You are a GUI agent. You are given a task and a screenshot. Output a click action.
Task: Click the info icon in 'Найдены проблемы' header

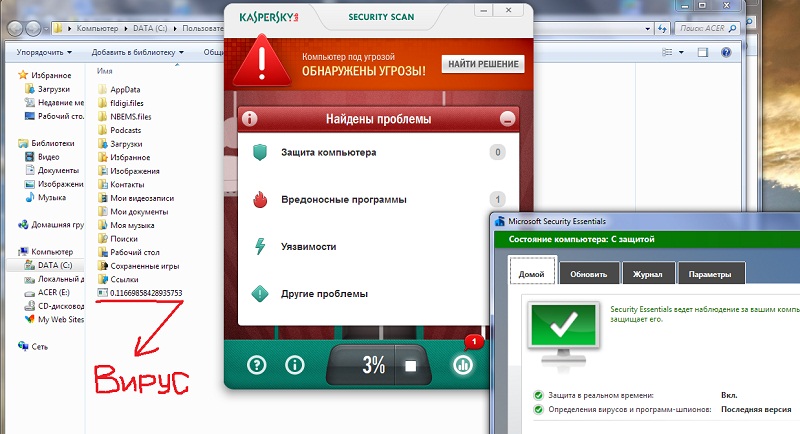pyautogui.click(x=249, y=119)
